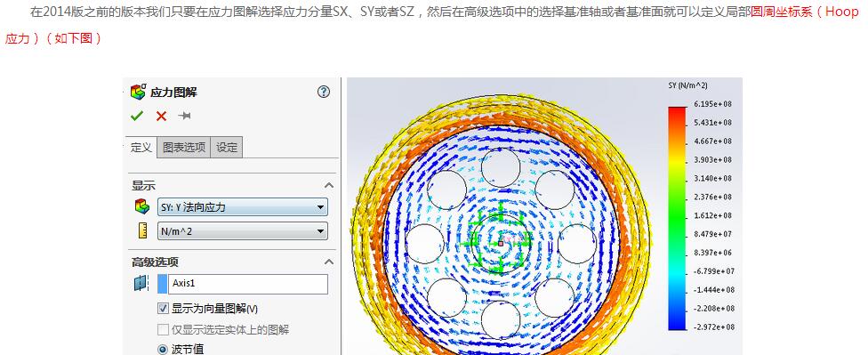
Task: Click the legend value 8.479e+07
Action: click(712, 234)
